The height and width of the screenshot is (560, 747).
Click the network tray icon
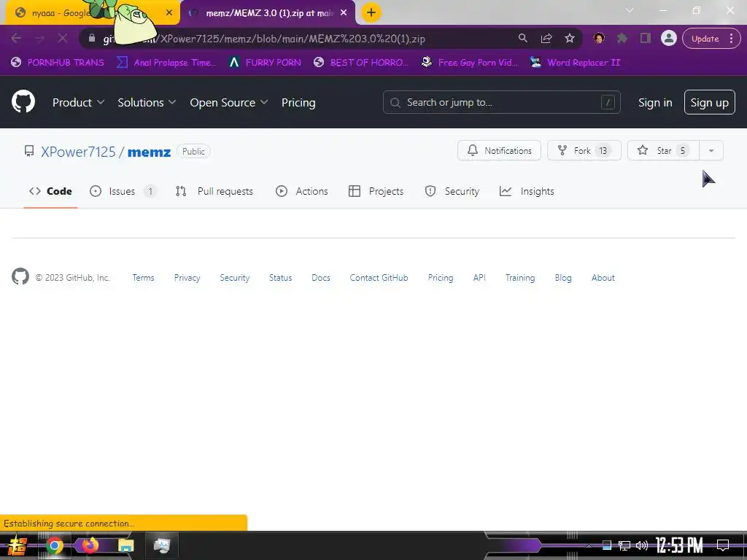624,545
